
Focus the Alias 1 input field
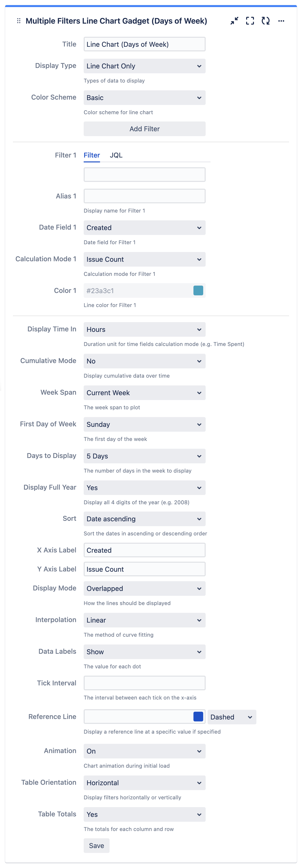click(x=144, y=196)
